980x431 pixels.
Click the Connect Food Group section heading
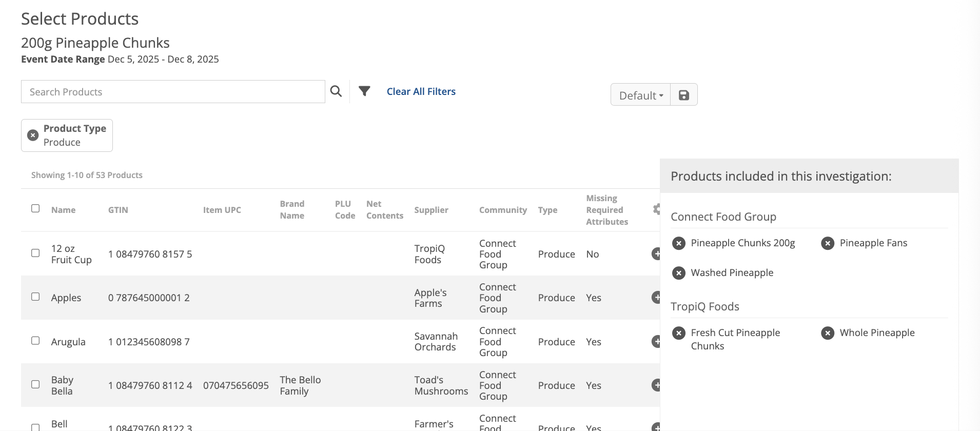click(x=723, y=217)
